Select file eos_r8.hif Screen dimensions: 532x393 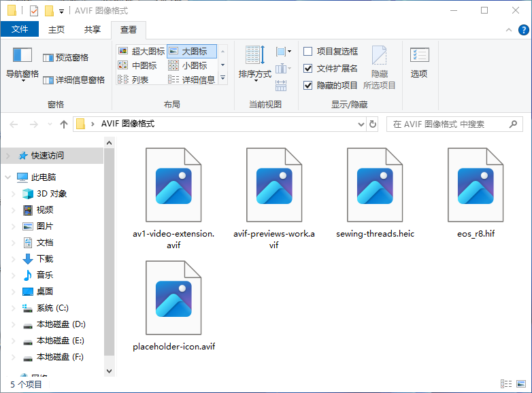(x=476, y=192)
